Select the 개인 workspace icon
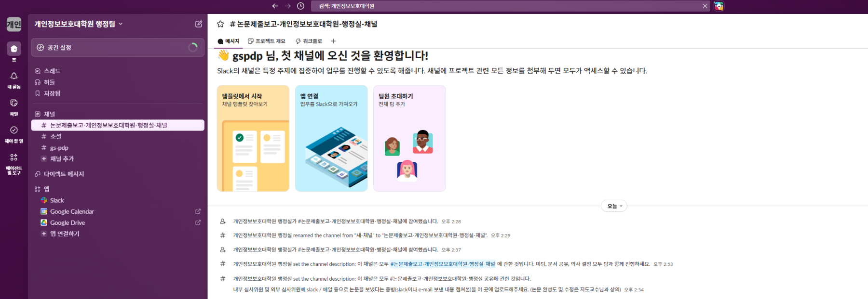The width and height of the screenshot is (868, 299). 14,24
